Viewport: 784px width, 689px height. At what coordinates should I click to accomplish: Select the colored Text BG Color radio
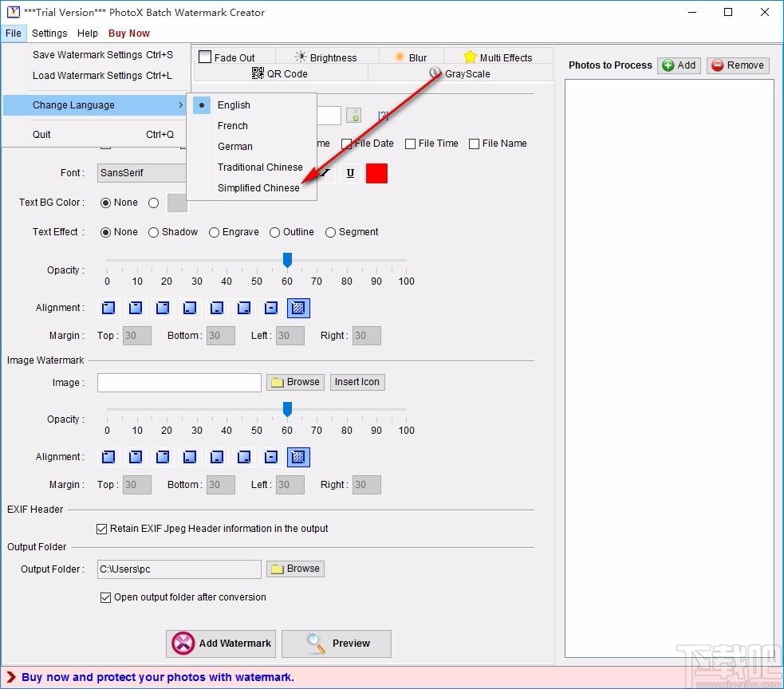click(153, 203)
